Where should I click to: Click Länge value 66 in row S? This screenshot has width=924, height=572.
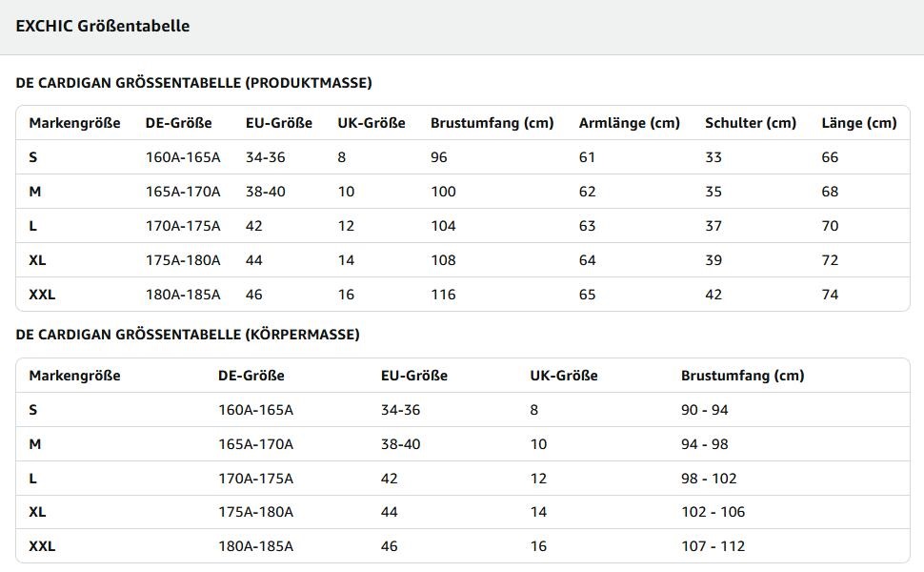pyautogui.click(x=830, y=157)
